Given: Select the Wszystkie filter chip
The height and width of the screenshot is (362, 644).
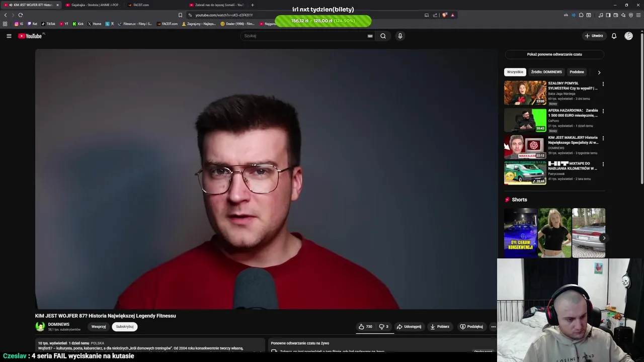Looking at the screenshot, I should click(515, 72).
